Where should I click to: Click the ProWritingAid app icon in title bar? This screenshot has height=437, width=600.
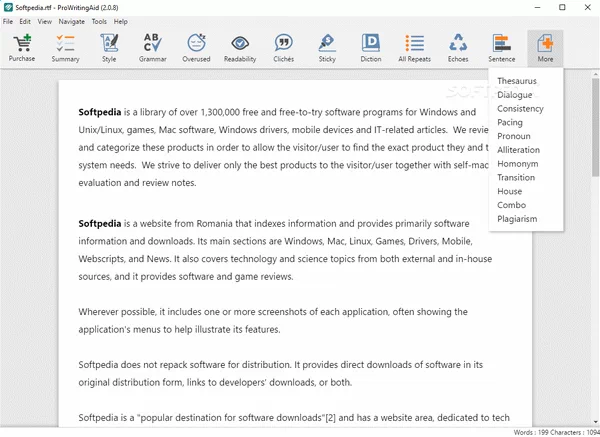click(8, 7)
